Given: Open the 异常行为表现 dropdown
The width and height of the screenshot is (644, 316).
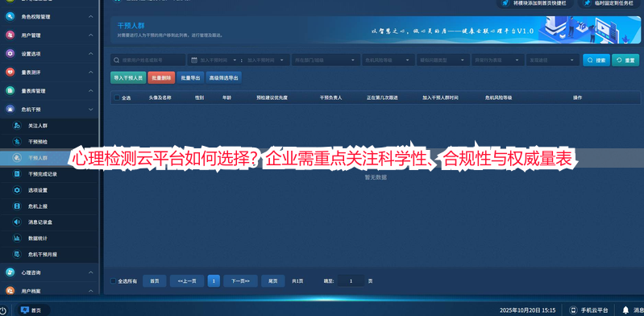Looking at the screenshot, I should click(x=498, y=60).
